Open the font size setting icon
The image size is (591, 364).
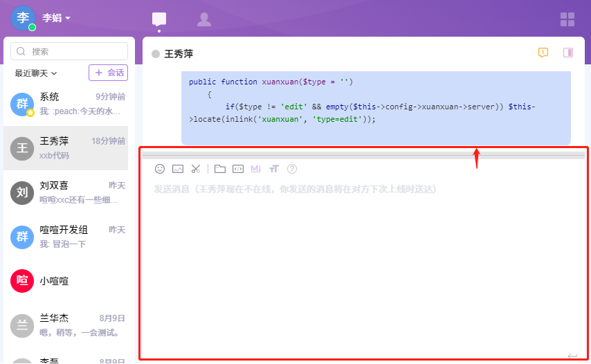274,169
